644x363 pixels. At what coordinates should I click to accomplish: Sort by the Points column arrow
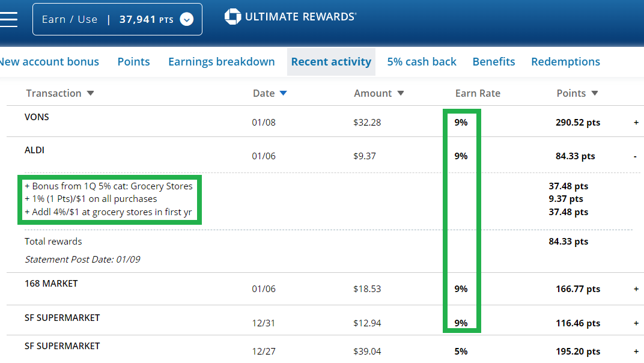pos(594,93)
